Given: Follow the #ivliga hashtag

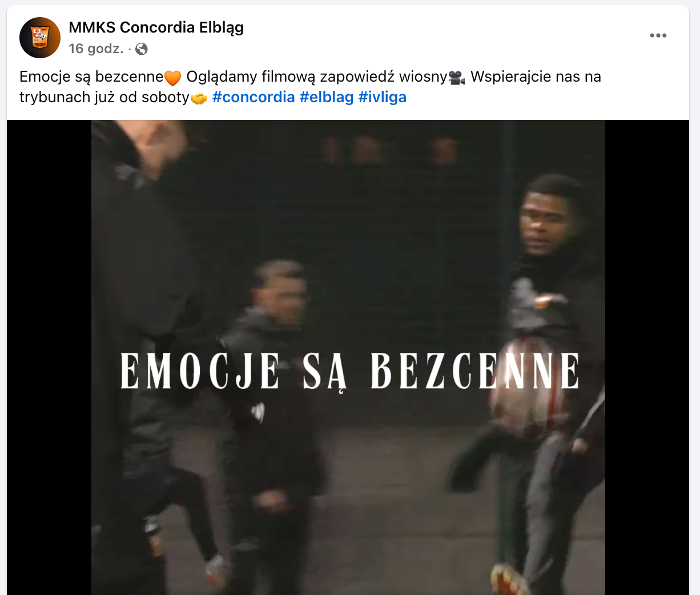Looking at the screenshot, I should (383, 97).
